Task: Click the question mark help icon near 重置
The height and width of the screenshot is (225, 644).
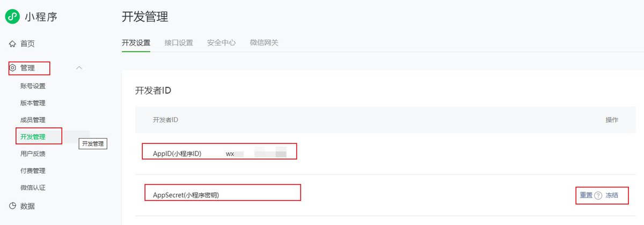Action: click(598, 195)
